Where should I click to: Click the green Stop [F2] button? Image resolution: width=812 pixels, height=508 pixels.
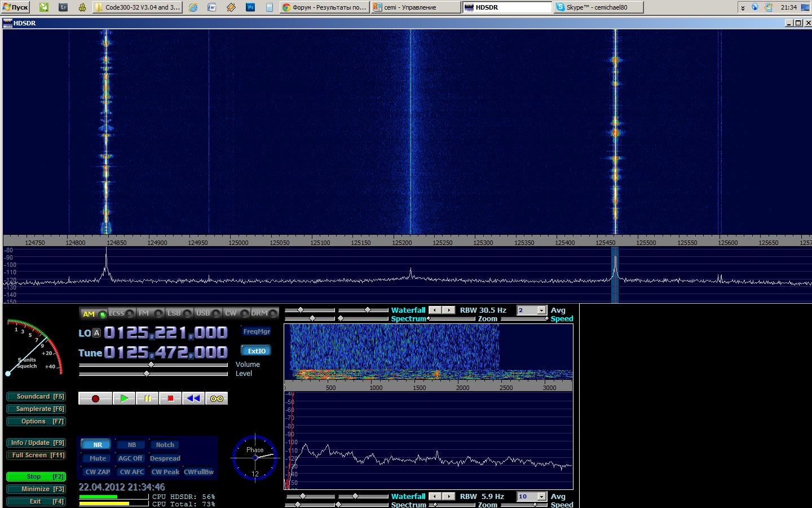(x=36, y=477)
